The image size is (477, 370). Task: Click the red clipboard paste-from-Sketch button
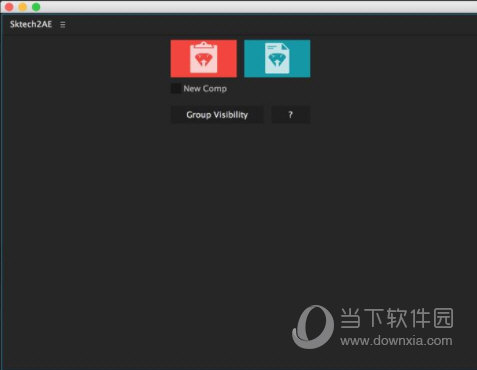click(x=204, y=59)
